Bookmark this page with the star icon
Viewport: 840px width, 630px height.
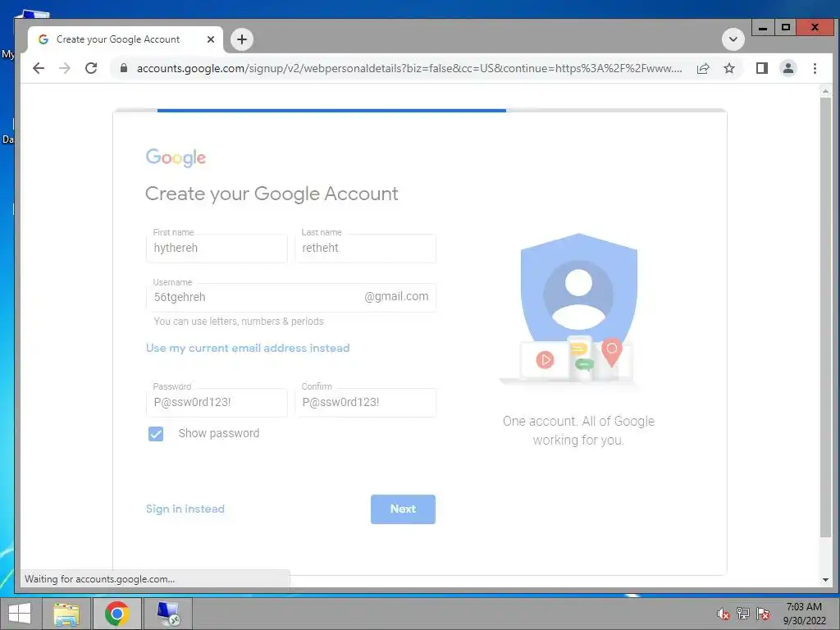tap(729, 68)
